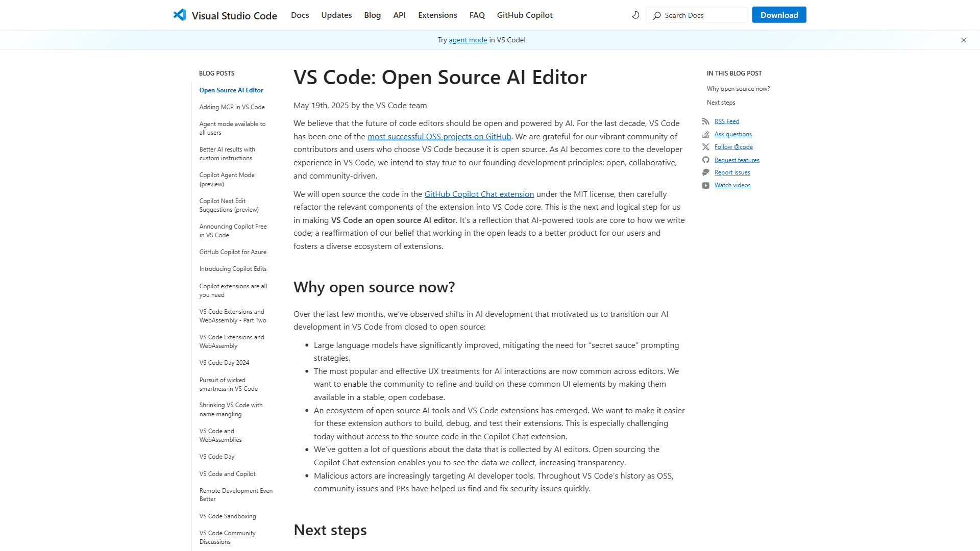This screenshot has height=551, width=980.
Task: Select Open Source AI Editor post
Action: pos(231,90)
